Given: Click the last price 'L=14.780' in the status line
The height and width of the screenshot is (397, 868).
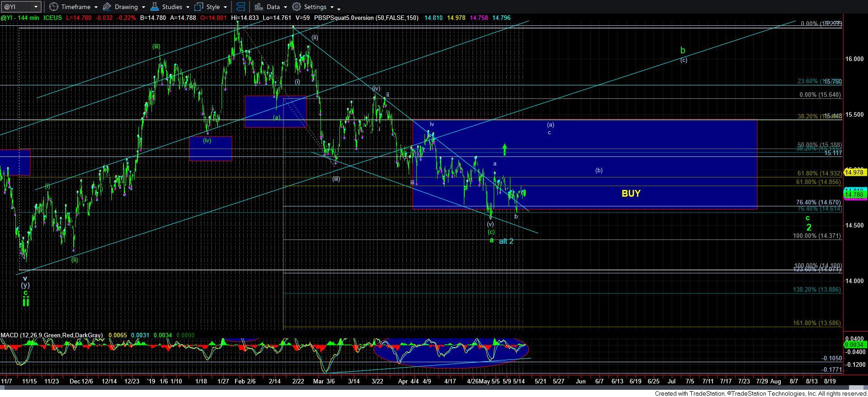Looking at the screenshot, I should click(80, 18).
